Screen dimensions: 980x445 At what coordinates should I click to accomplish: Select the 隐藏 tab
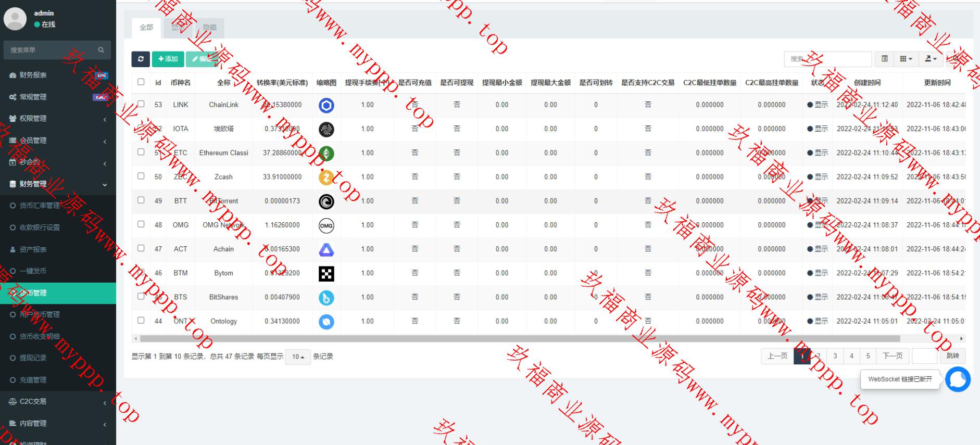point(209,28)
